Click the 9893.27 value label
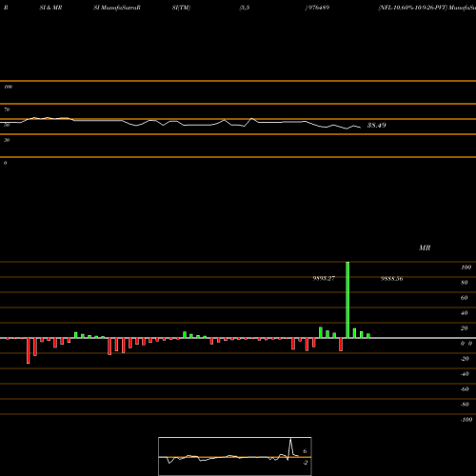476x476 pixels. pyautogui.click(x=324, y=278)
